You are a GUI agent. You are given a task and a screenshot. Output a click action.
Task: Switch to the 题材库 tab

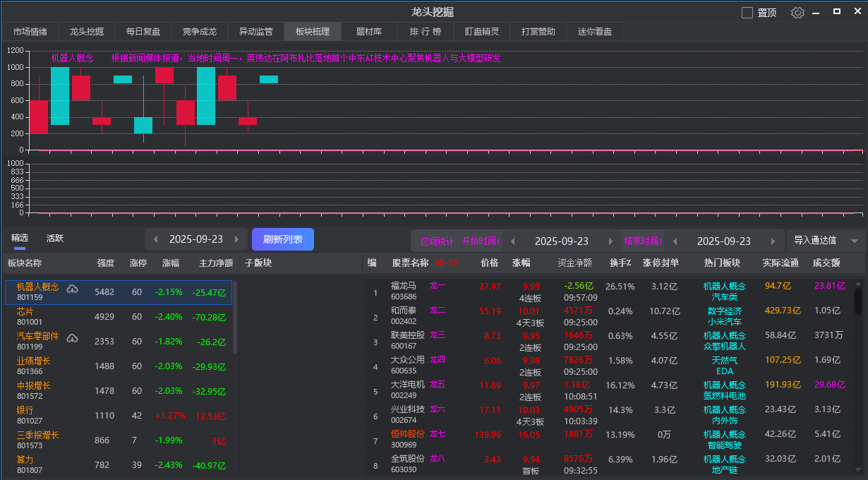368,32
